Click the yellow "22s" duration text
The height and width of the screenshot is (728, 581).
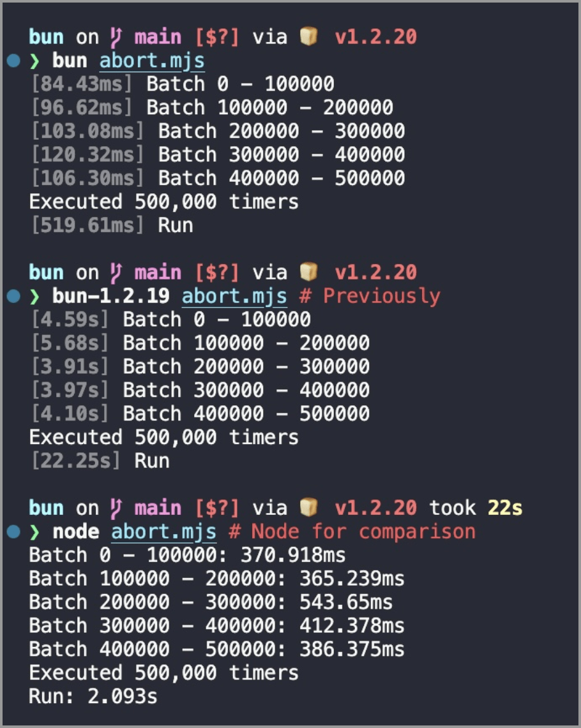pyautogui.click(x=505, y=509)
